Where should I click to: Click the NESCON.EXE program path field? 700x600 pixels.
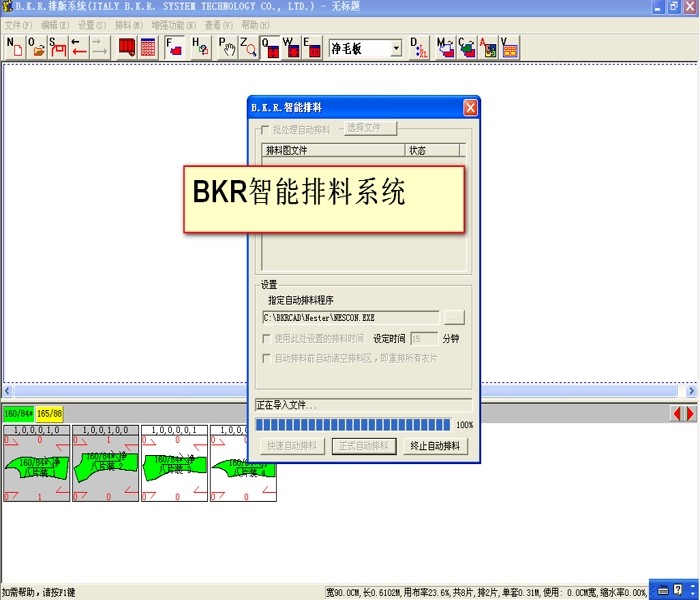[350, 317]
